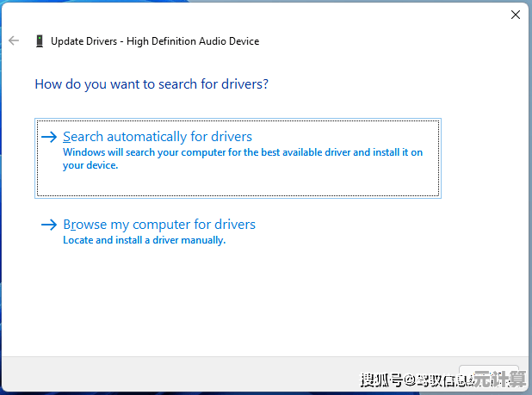Choose "Browse my computer for drivers"
The image size is (532, 395).
tap(159, 225)
